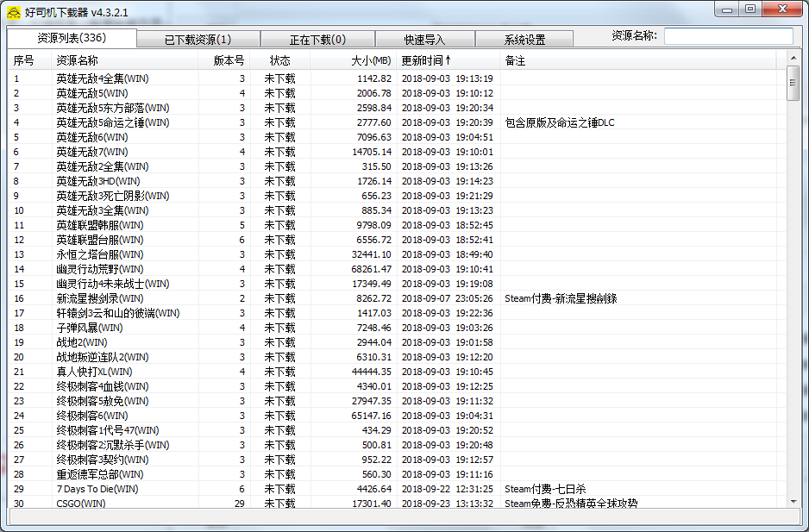Sort by 大小(MB) column header
809x532 pixels.
[354, 60]
